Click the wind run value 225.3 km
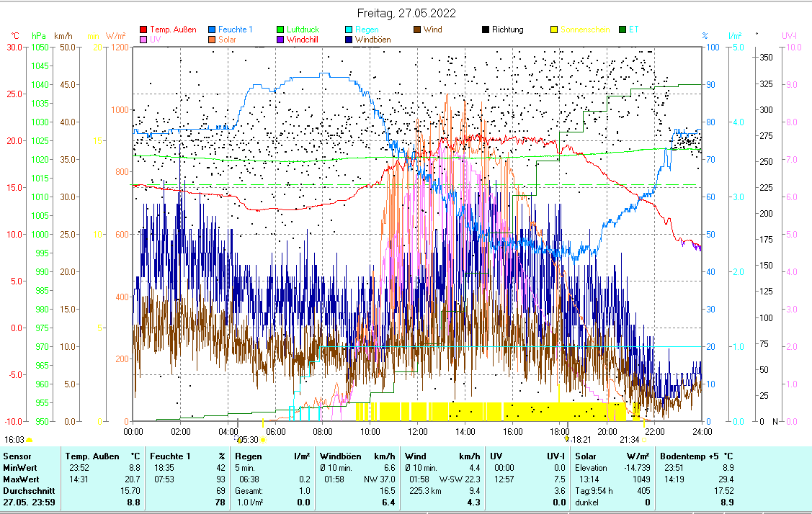This screenshot has width=812, height=514. click(426, 491)
